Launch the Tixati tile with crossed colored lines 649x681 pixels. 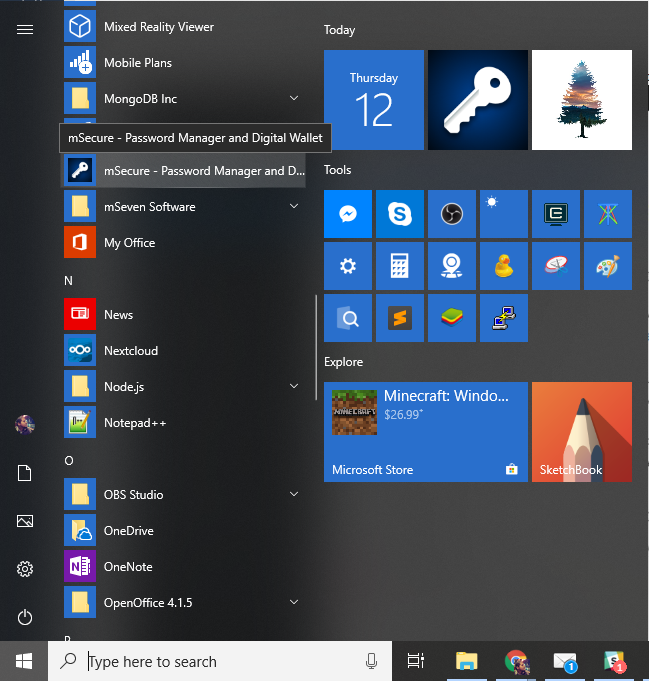(608, 214)
